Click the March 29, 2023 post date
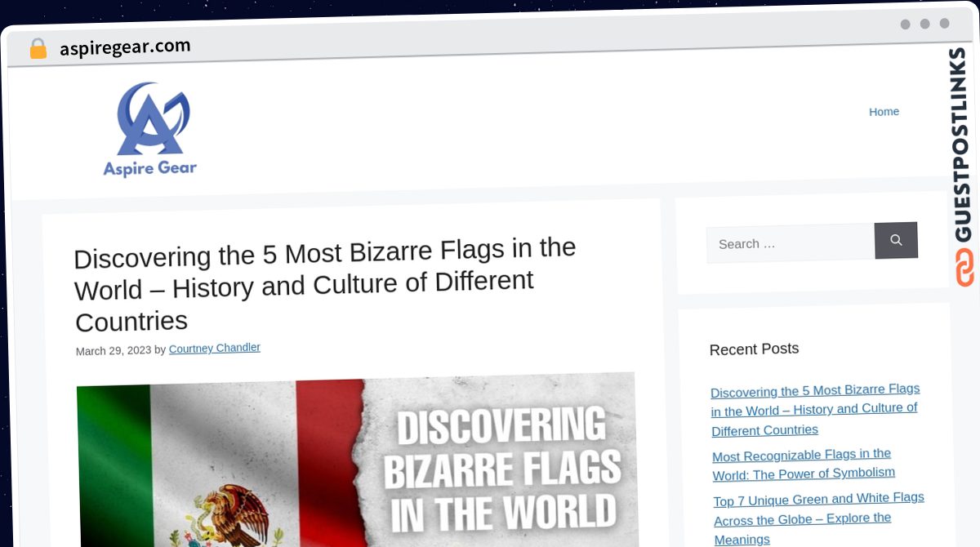 114,351
